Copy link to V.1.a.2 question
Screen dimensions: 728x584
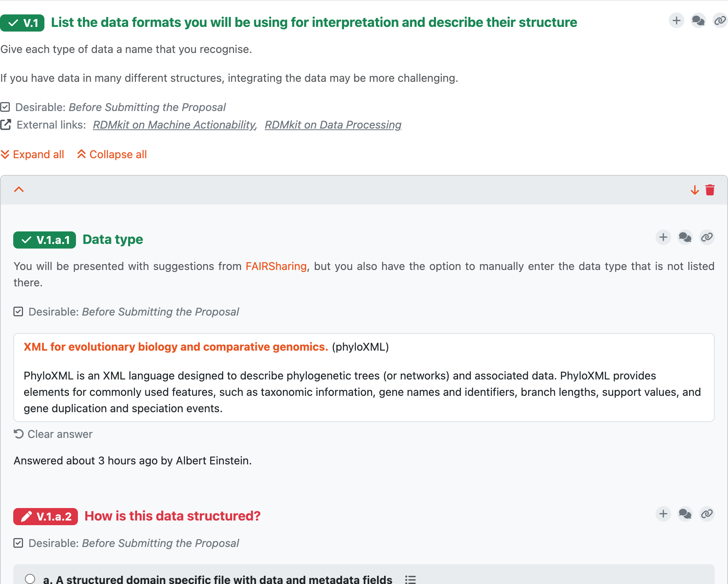coord(707,514)
